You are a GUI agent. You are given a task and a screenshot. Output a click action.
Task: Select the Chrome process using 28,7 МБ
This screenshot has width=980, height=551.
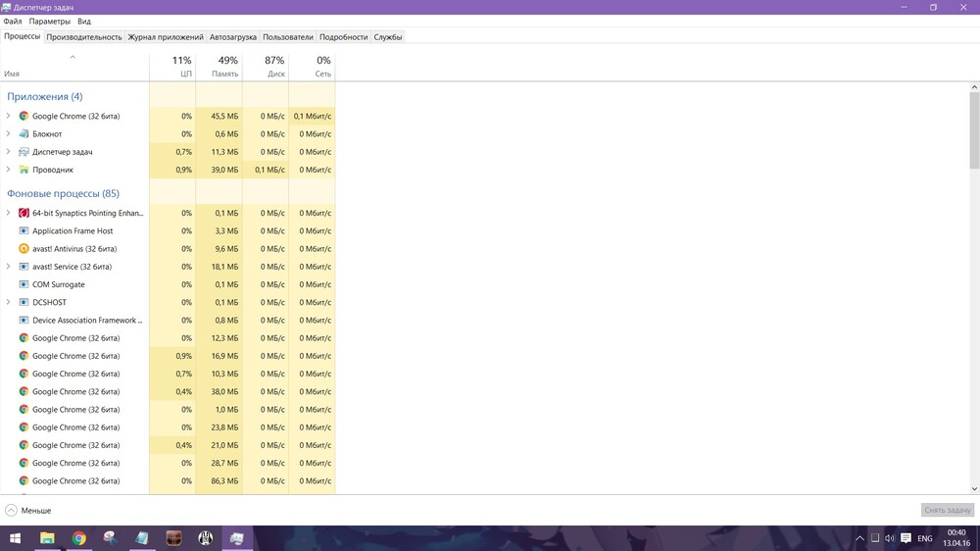pyautogui.click(x=168, y=463)
